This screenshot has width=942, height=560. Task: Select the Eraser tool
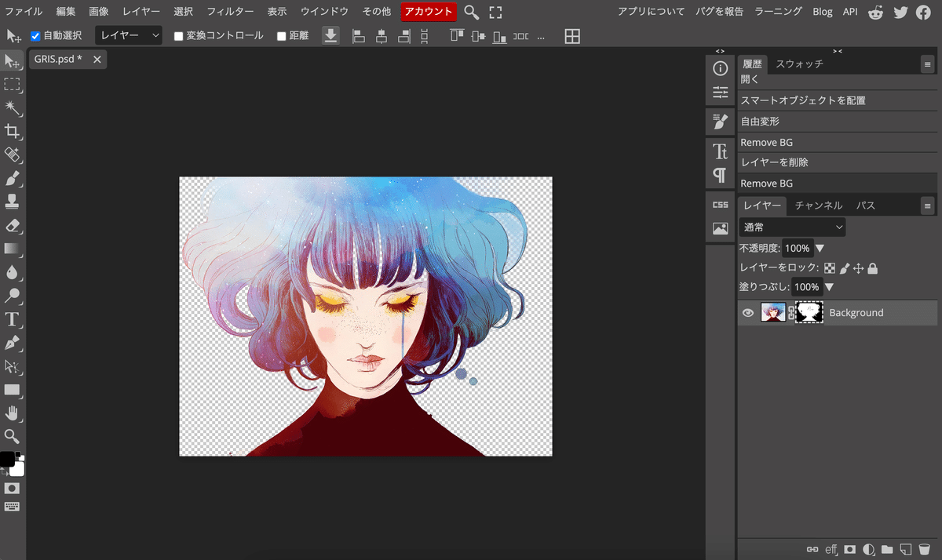pos(12,226)
